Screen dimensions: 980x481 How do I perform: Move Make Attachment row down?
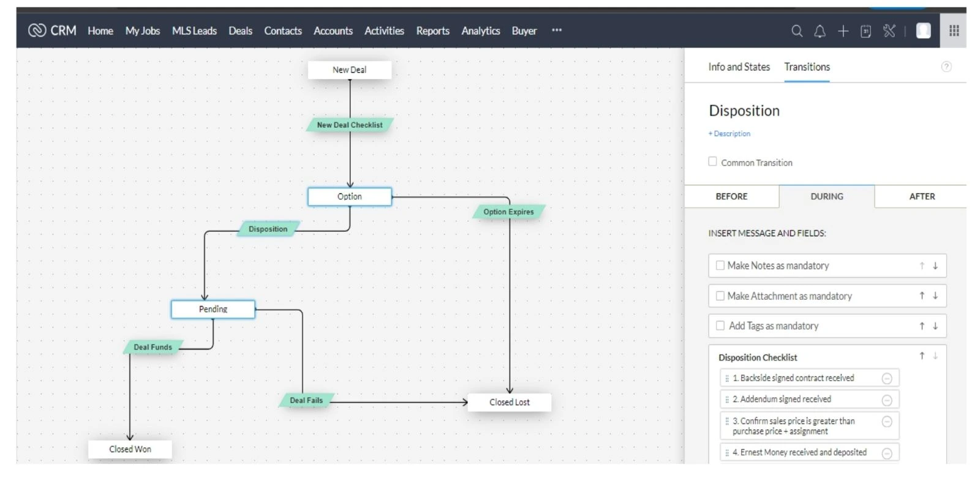(x=935, y=296)
